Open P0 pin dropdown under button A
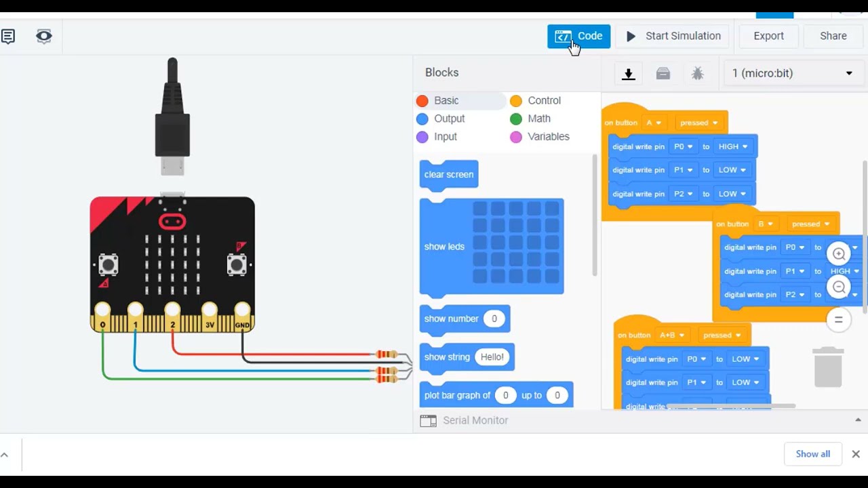The height and width of the screenshot is (488, 868). click(683, 147)
